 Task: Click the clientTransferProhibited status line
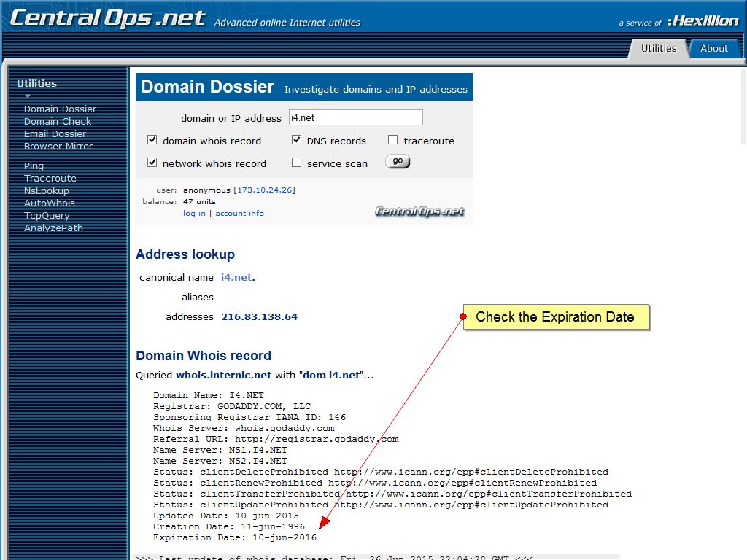392,494
